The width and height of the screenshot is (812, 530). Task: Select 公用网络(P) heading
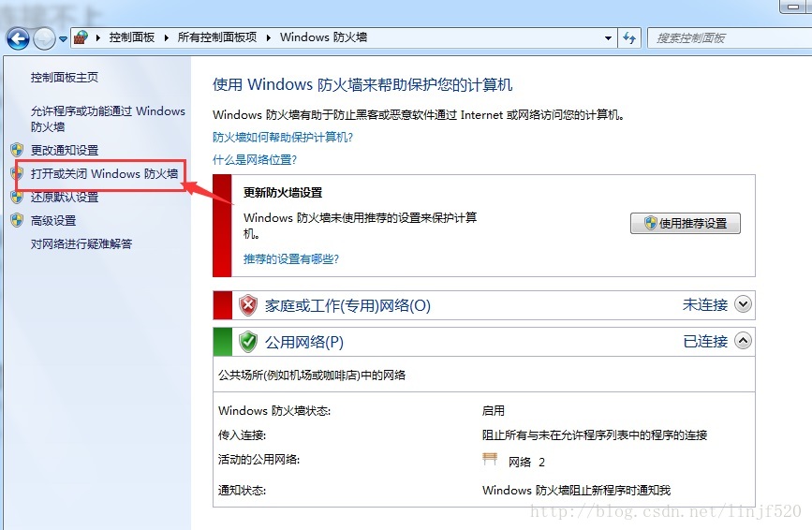coord(304,342)
